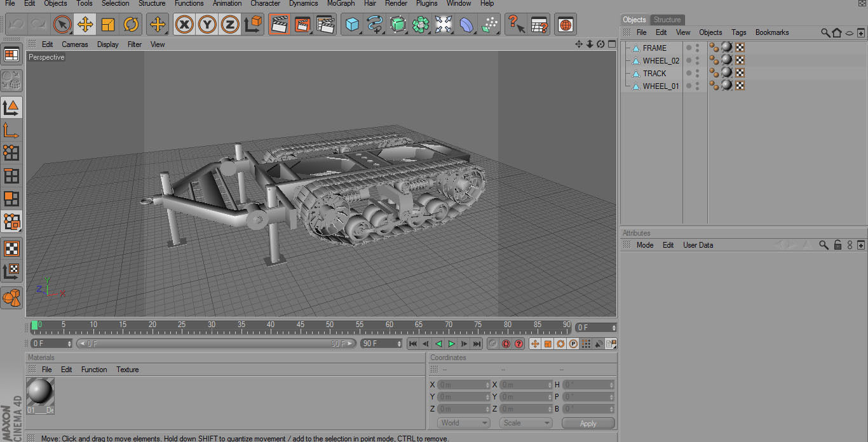Go to end of animation

[x=477, y=344]
